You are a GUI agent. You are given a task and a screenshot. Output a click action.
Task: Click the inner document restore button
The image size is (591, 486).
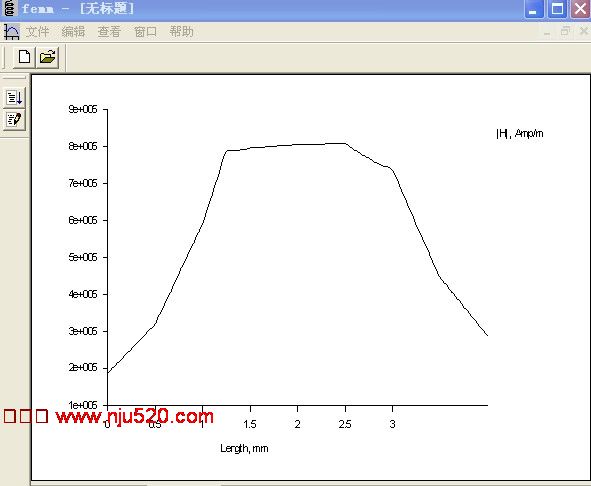pos(565,32)
